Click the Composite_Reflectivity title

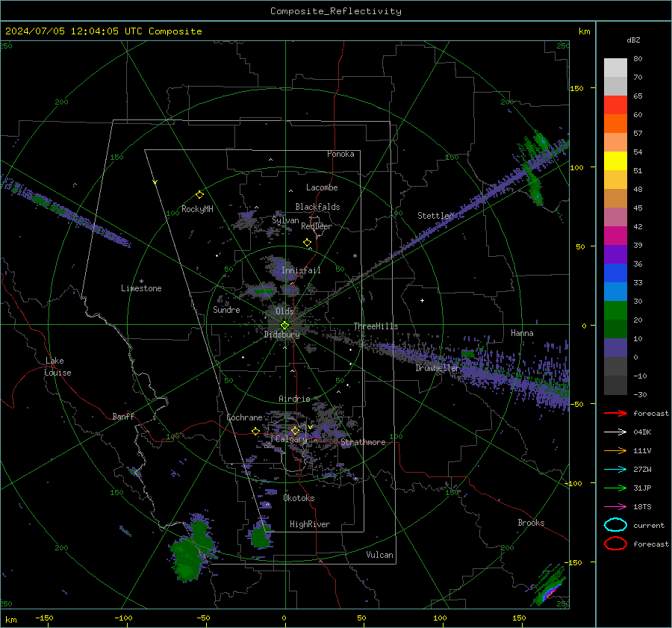click(336, 11)
